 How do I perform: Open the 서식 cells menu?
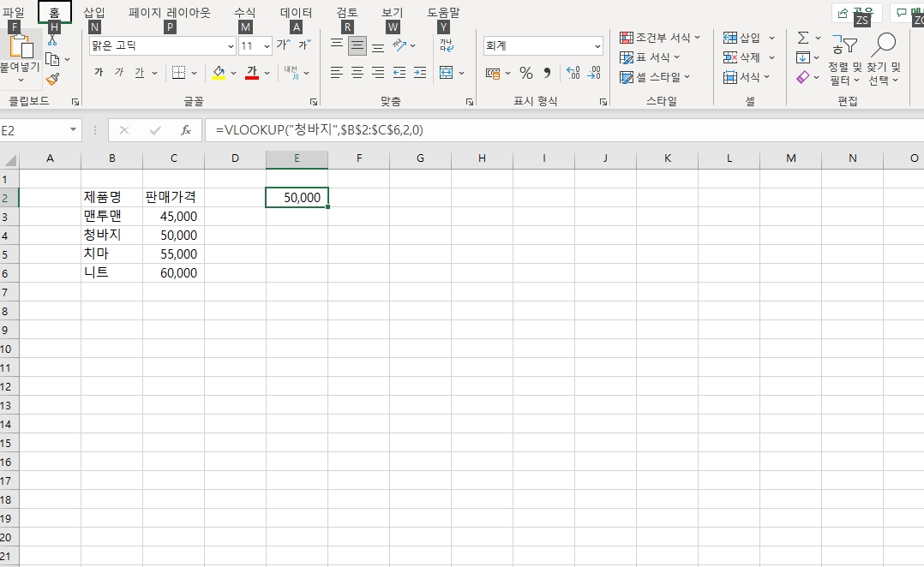pyautogui.click(x=747, y=77)
